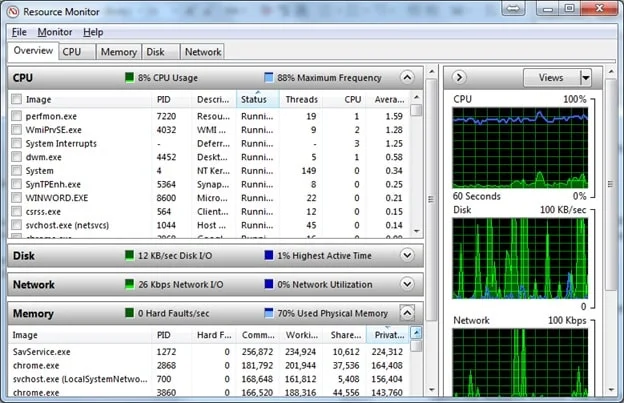Click the green Hard Faults indicator square
Viewport: 624px width, 403px height.
(129, 313)
